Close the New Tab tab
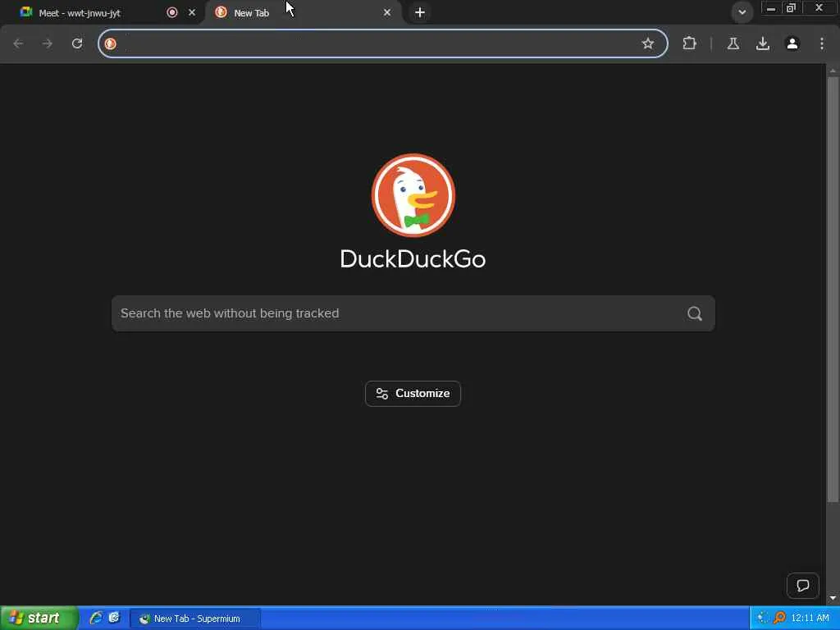Viewport: 840px width, 630px height. [387, 12]
